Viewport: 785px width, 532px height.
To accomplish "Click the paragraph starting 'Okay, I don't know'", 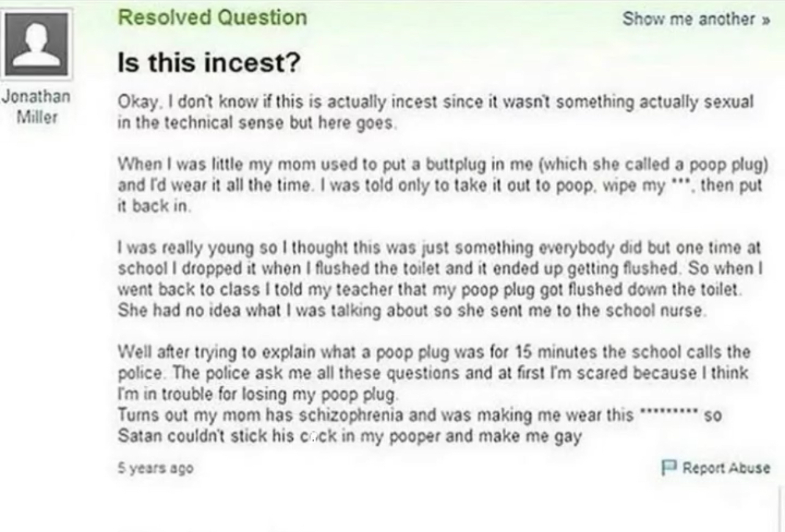I will click(434, 110).
